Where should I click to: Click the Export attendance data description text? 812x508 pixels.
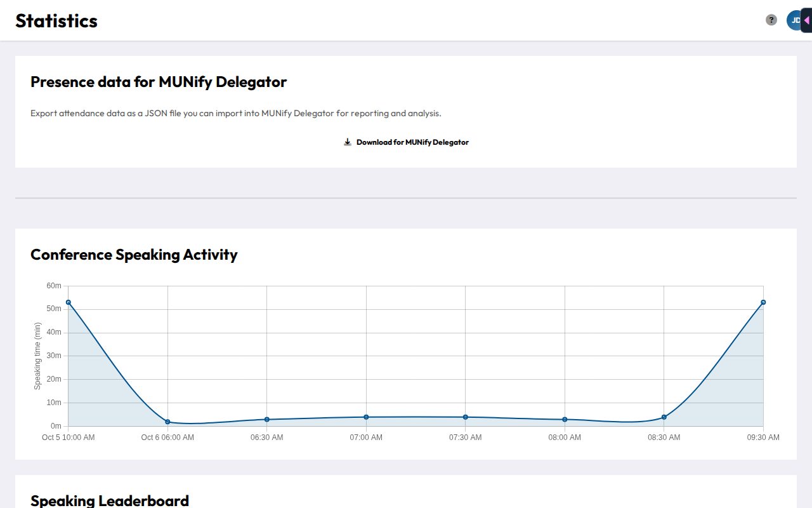click(x=236, y=114)
